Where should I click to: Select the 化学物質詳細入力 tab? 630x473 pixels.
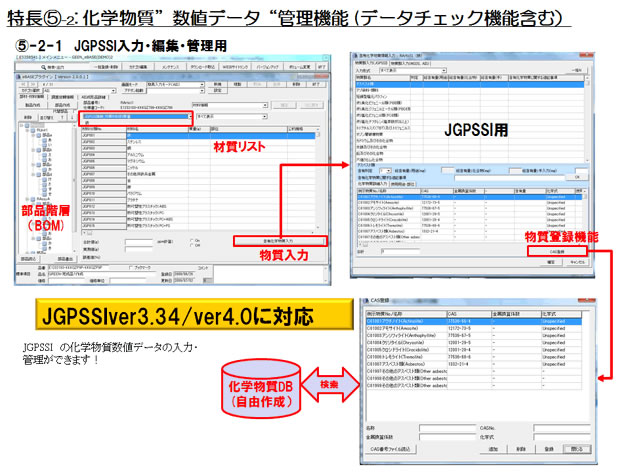[x=372, y=184]
